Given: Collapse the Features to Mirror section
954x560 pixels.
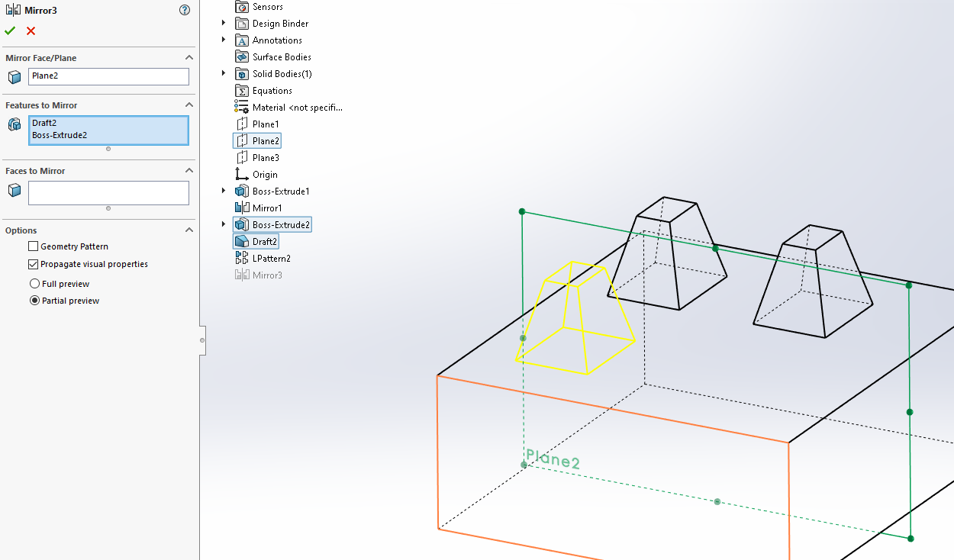Looking at the screenshot, I should 189,105.
